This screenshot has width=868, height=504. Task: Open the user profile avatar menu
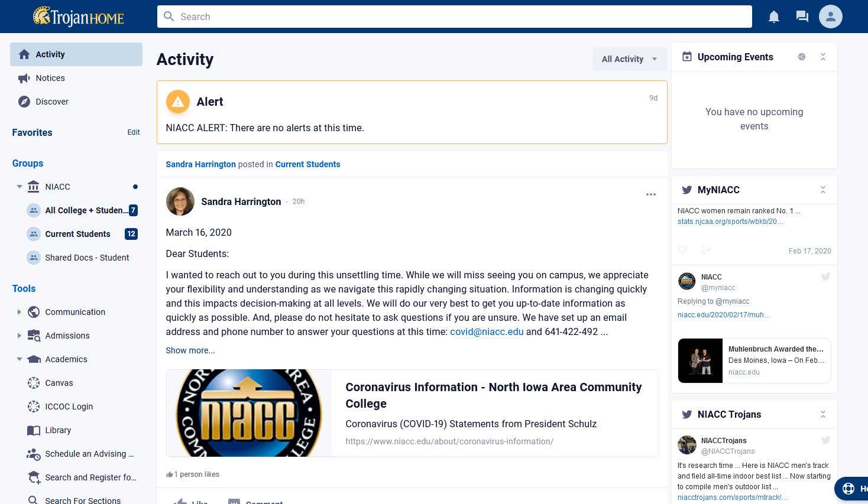point(831,17)
